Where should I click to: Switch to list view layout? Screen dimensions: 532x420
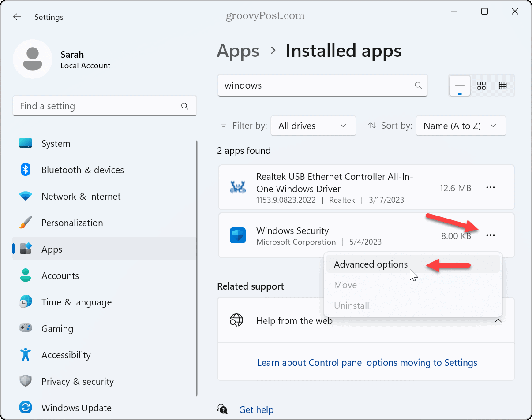(x=460, y=85)
